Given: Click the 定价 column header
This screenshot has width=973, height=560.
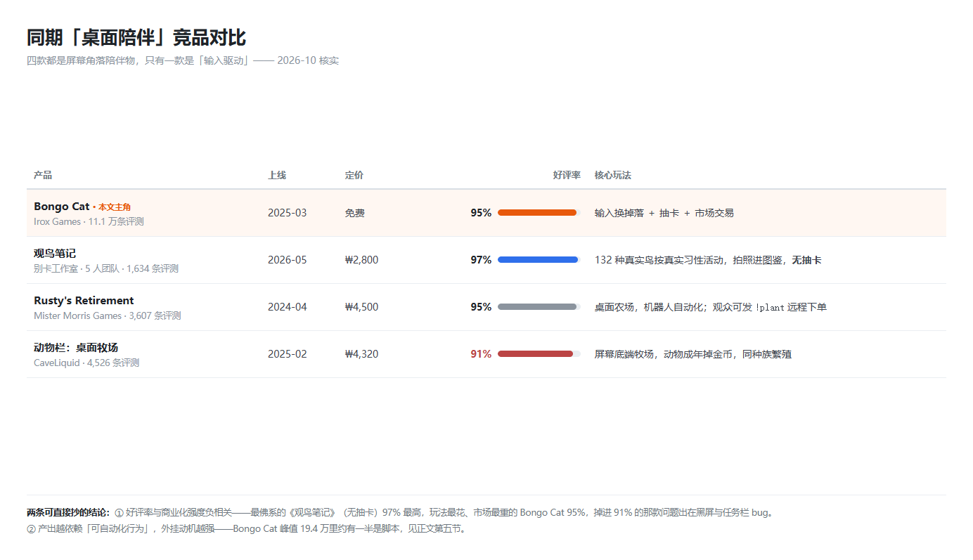Looking at the screenshot, I should coord(354,175).
